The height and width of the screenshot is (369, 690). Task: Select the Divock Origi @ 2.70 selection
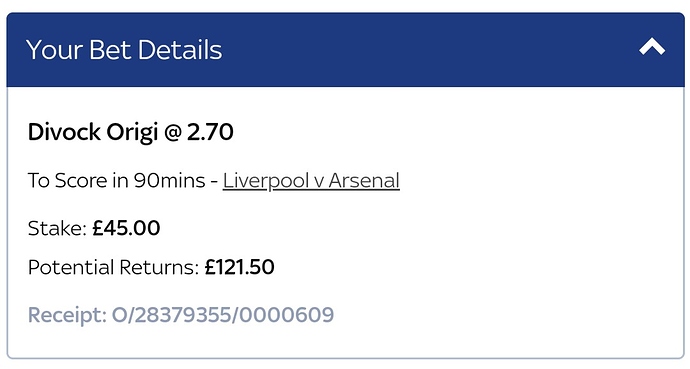click(x=130, y=132)
